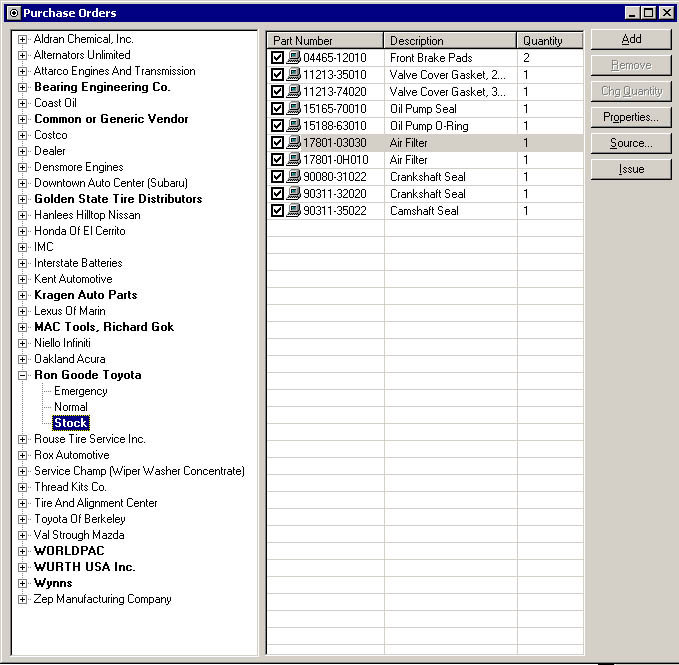The height and width of the screenshot is (665, 679).
Task: Click the computer icon beside part 11213-35010
Action: coord(294,74)
